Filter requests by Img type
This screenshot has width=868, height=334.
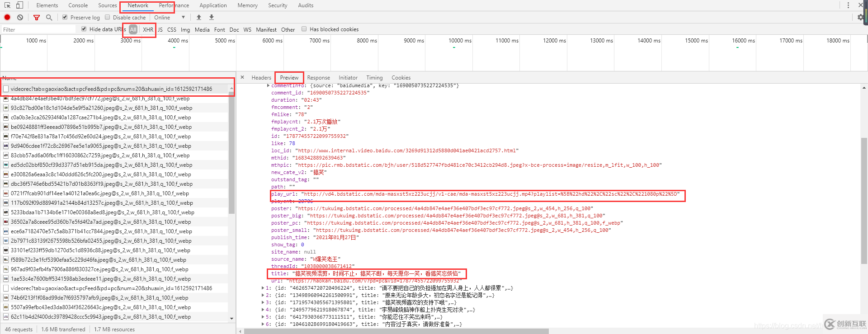(185, 29)
